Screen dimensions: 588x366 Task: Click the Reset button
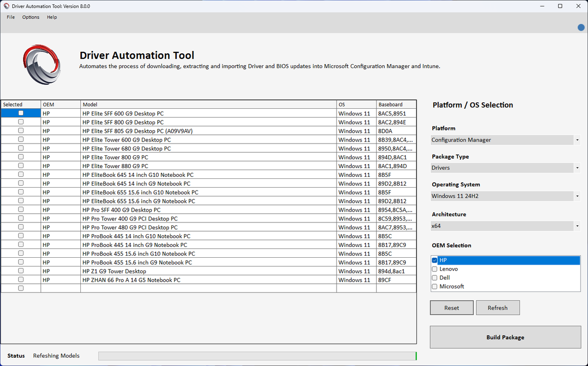[x=452, y=308]
